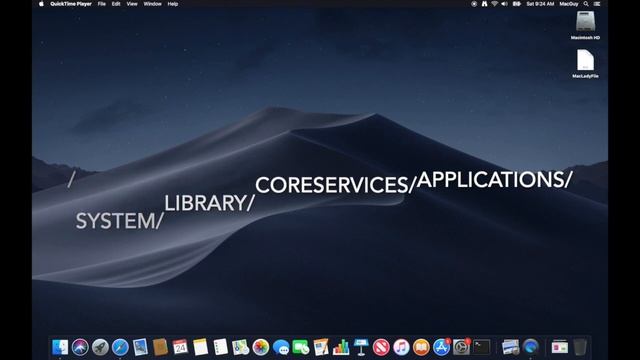Open Books orange icon in Dock
This screenshot has width=640, height=360.
(x=421, y=347)
